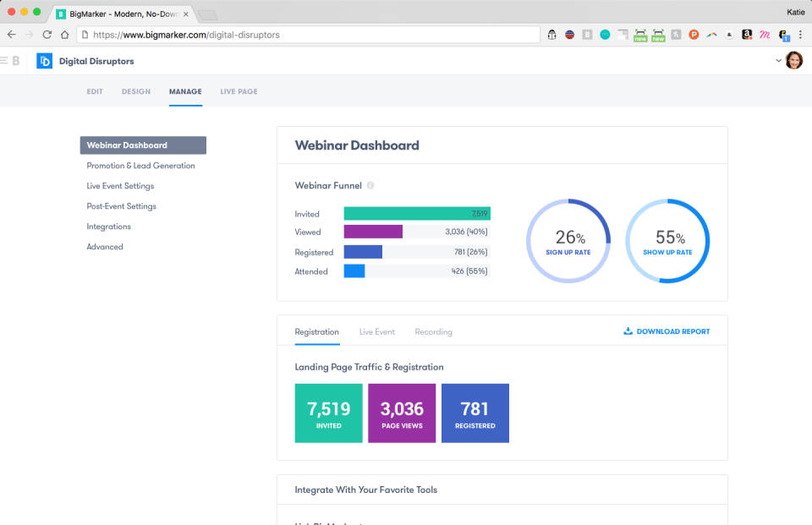The image size is (812, 525).
Task: Open the Digital Disruptors logo icon
Action: click(44, 61)
